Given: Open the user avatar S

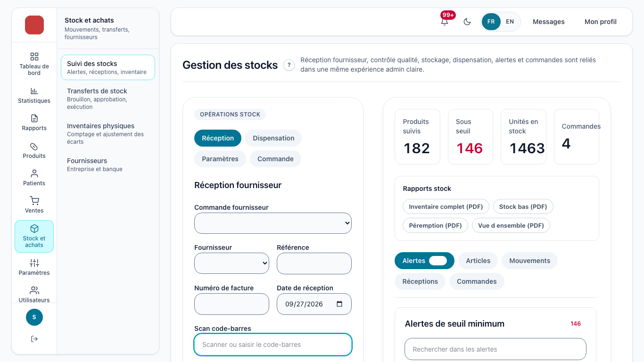Looking at the screenshot, I should pyautogui.click(x=34, y=317).
